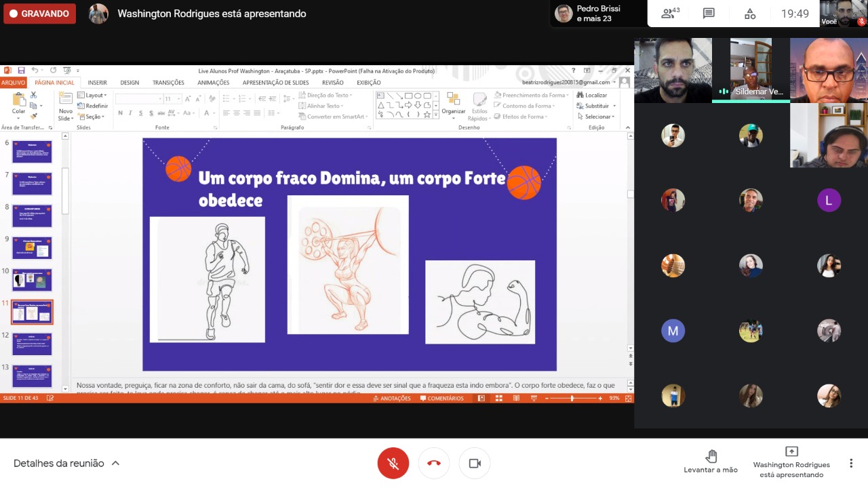Open the chat messages icon
The width and height of the screenshot is (868, 488).
click(709, 14)
